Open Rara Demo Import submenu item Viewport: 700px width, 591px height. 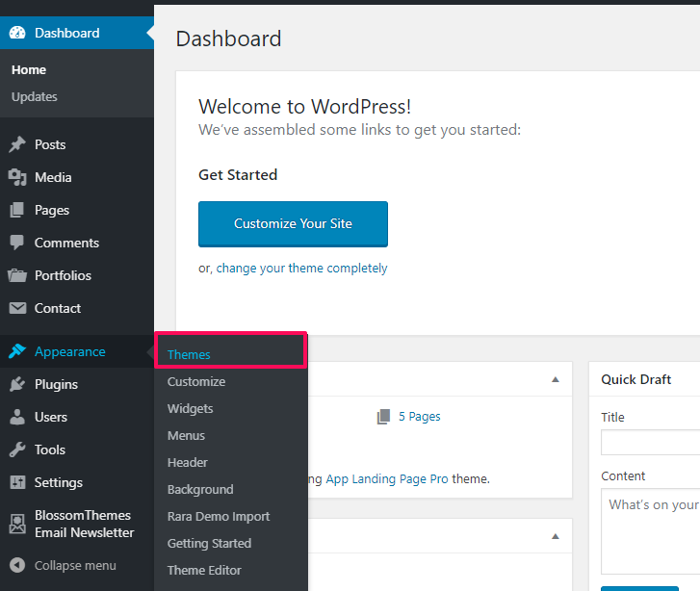click(x=219, y=517)
